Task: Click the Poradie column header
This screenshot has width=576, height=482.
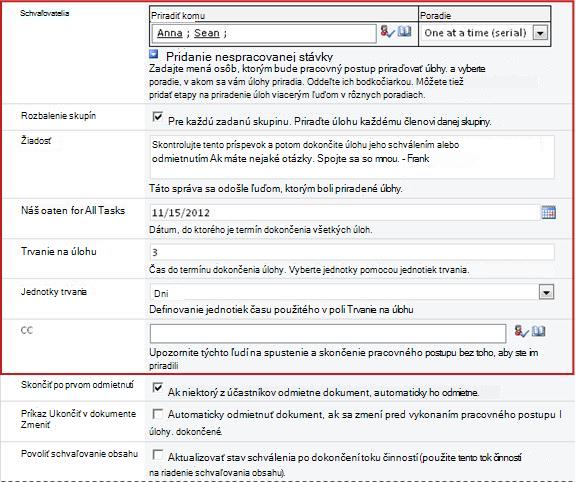Action: click(435, 15)
